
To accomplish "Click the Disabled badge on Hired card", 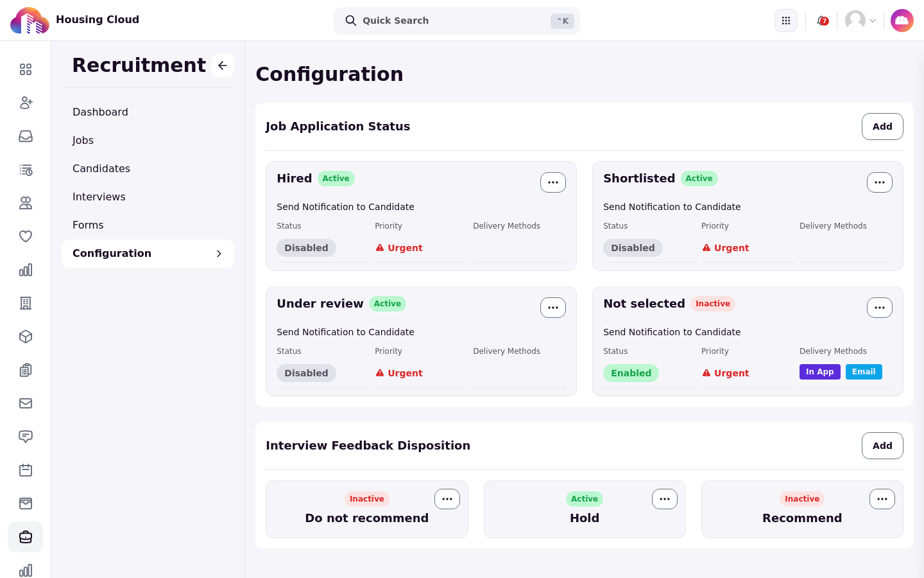I will point(306,248).
